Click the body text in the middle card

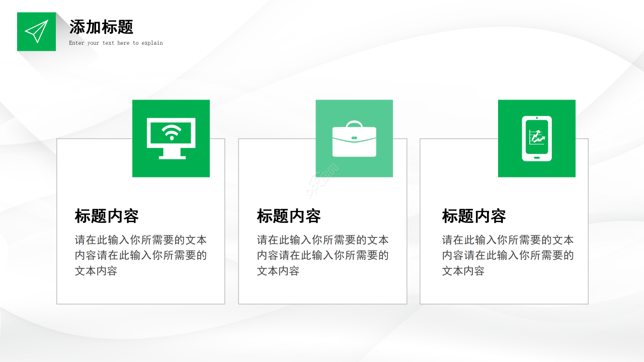tap(322, 255)
